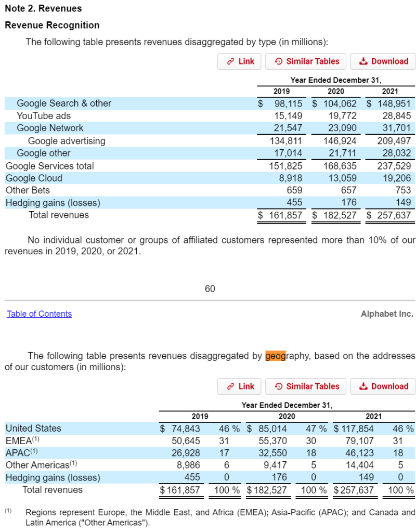Screen dimensions: 416x532
Task: Select the EMEA 2020 value 55,370
Action: click(272, 440)
